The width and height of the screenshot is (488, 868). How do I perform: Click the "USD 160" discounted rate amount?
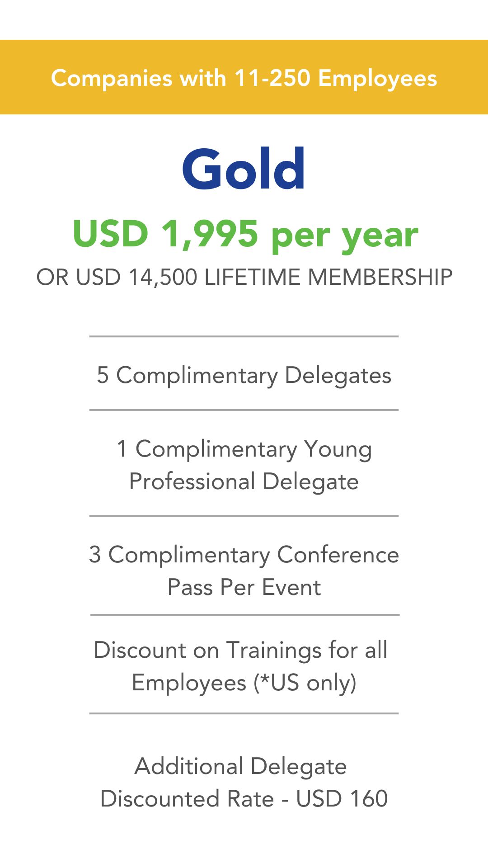(342, 799)
